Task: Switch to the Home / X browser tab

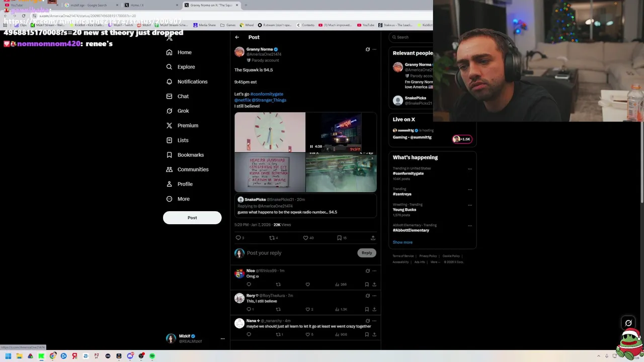Action: pyautogui.click(x=151, y=5)
